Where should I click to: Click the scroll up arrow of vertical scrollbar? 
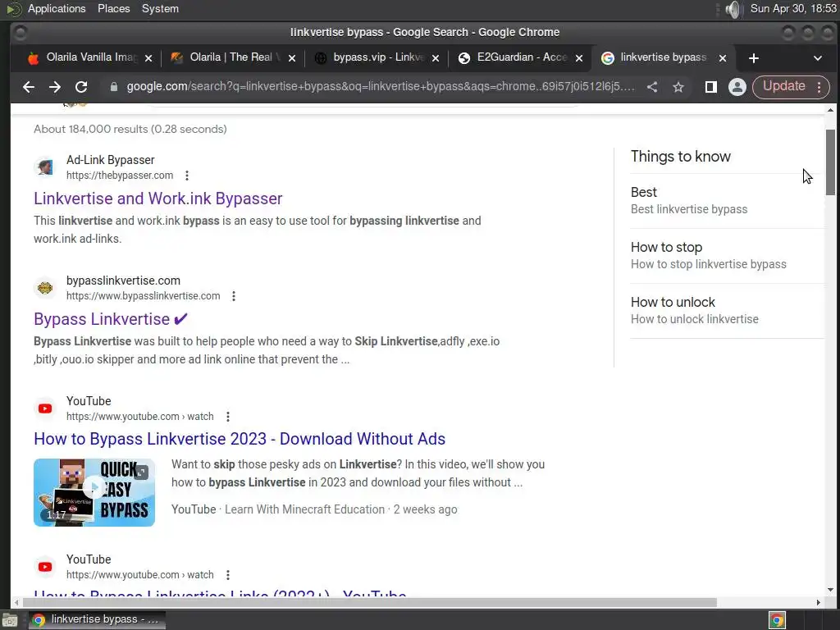click(x=830, y=111)
